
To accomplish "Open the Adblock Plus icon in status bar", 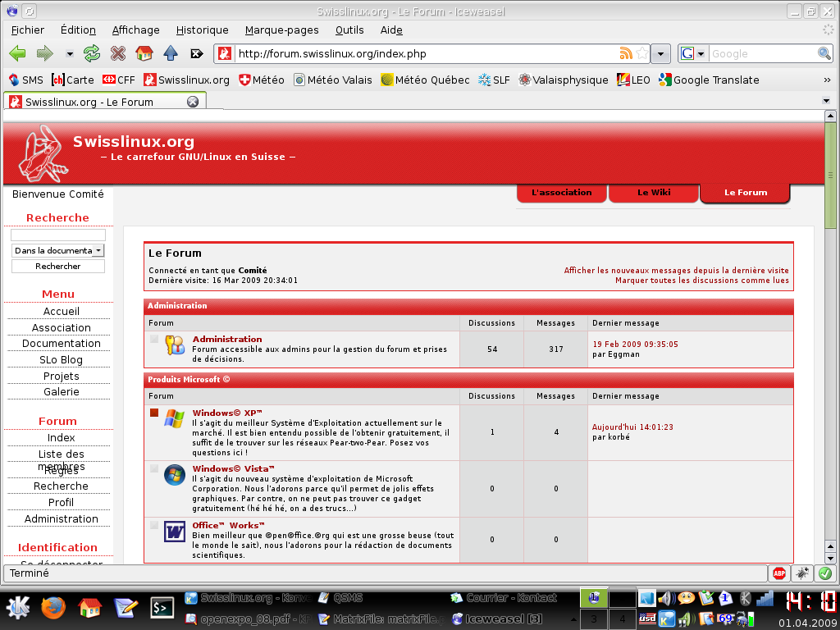I will [778, 573].
